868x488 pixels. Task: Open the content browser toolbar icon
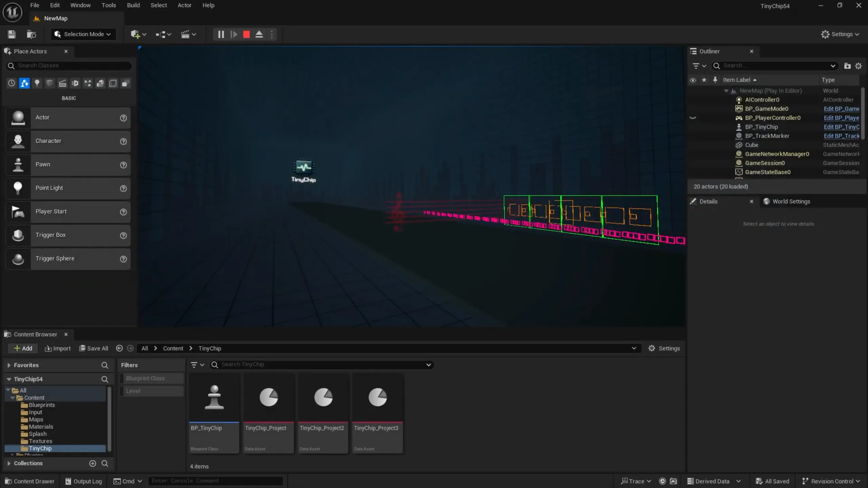click(31, 34)
